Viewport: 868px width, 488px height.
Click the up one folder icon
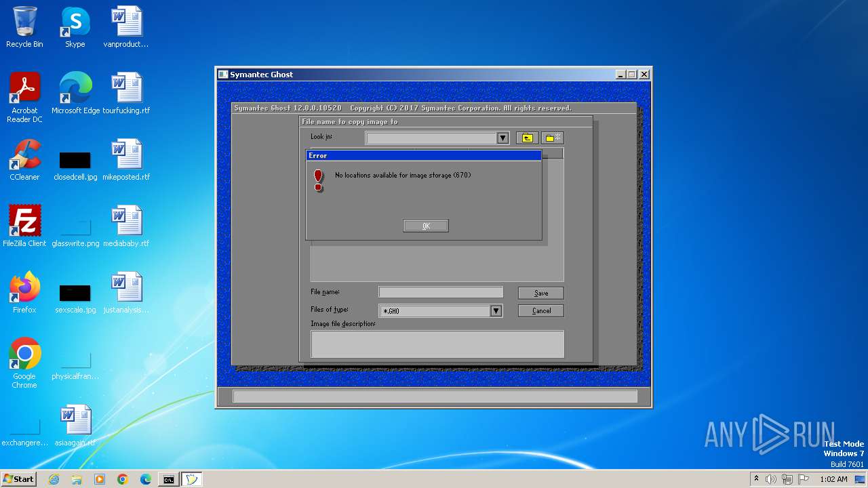click(527, 138)
